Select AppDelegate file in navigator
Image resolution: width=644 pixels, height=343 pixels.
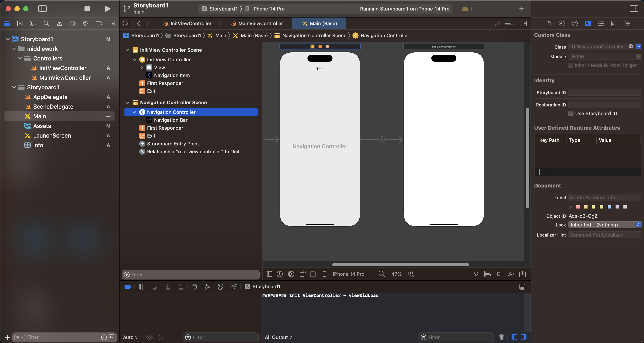coord(50,97)
